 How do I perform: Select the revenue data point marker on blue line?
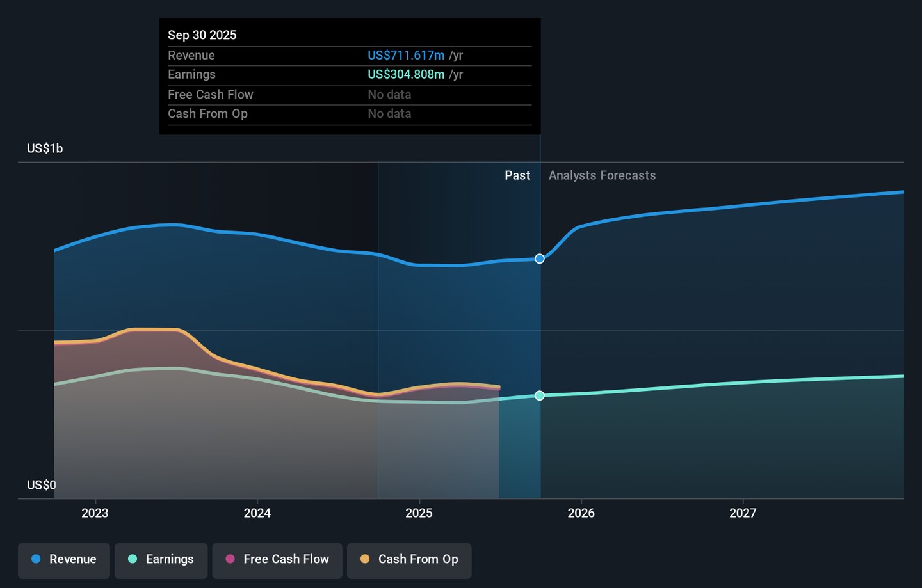click(540, 258)
